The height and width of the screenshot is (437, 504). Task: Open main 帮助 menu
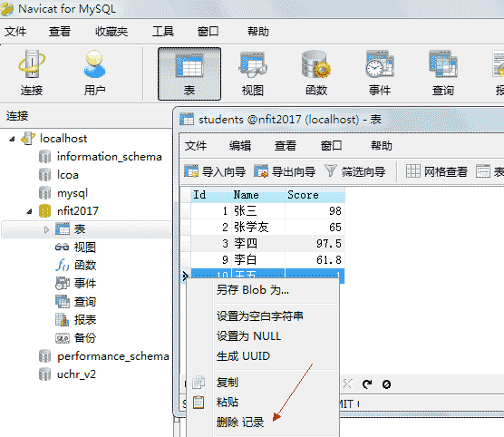coord(257,32)
